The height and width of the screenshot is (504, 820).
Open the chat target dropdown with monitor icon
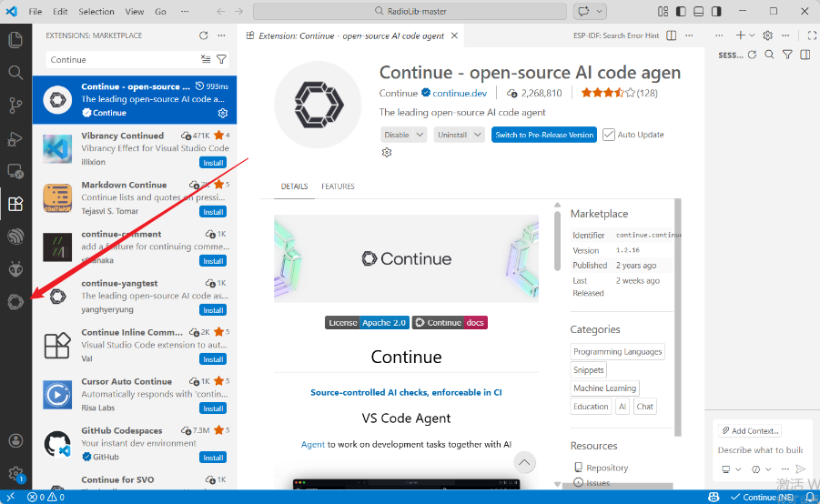click(x=731, y=469)
